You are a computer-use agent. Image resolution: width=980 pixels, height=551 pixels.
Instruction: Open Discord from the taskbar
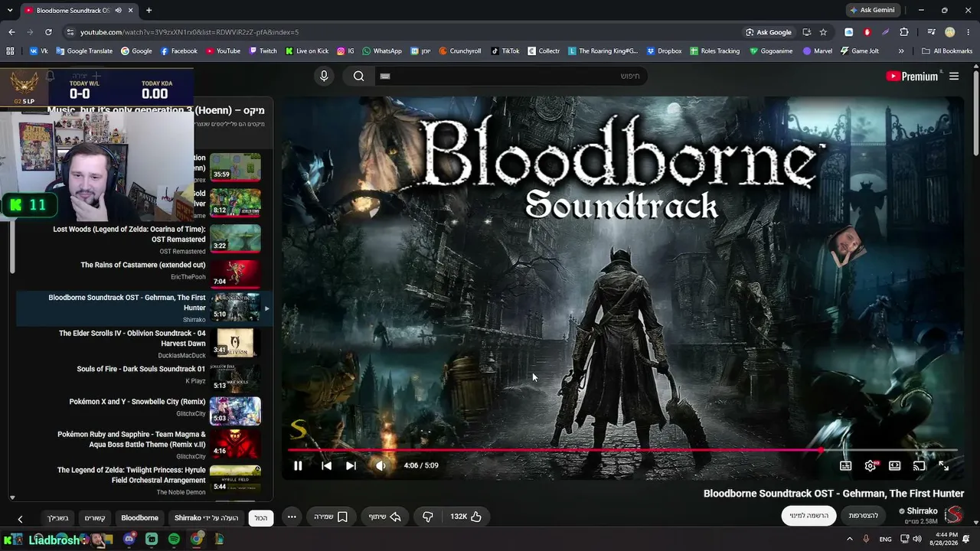tap(129, 540)
